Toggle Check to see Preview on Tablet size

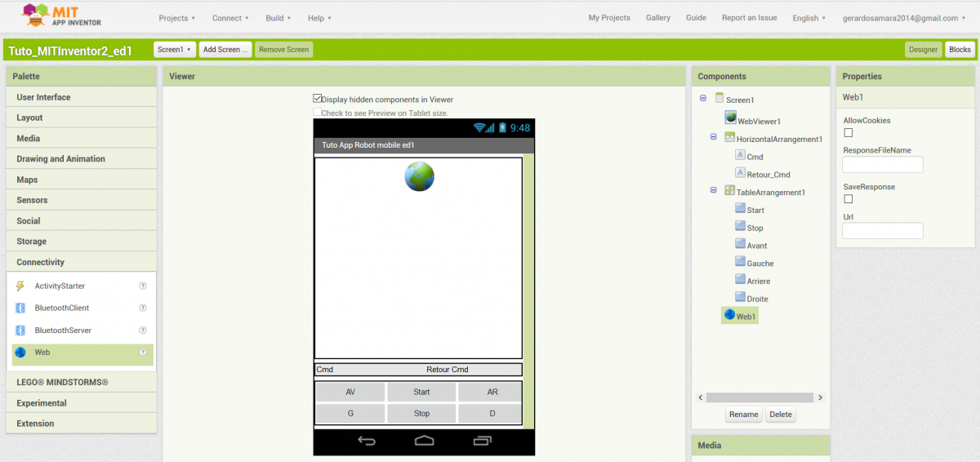(x=318, y=113)
